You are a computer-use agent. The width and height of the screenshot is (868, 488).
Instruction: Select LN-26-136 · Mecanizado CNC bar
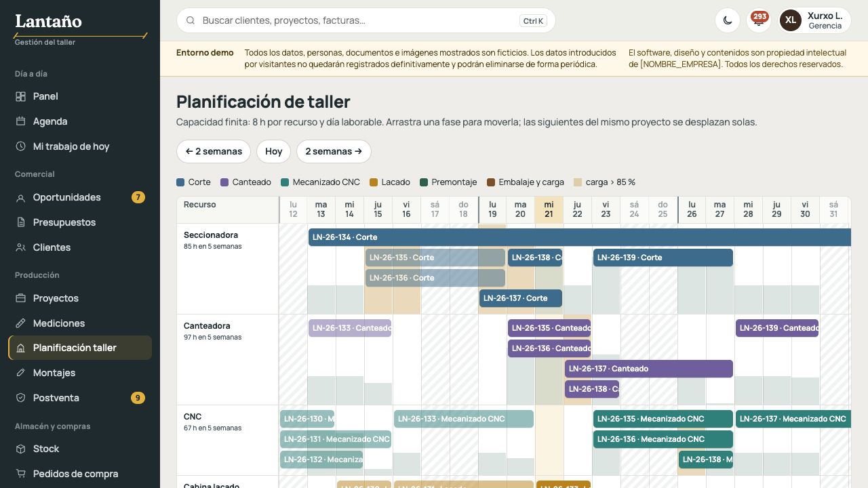pyautogui.click(x=663, y=439)
